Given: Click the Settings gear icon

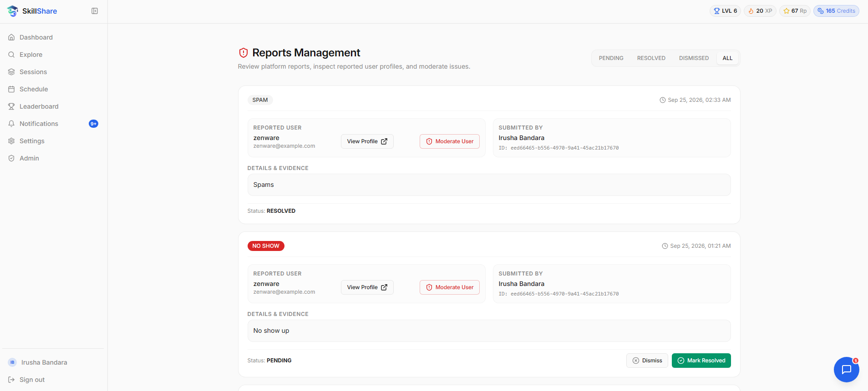Looking at the screenshot, I should click(x=11, y=141).
